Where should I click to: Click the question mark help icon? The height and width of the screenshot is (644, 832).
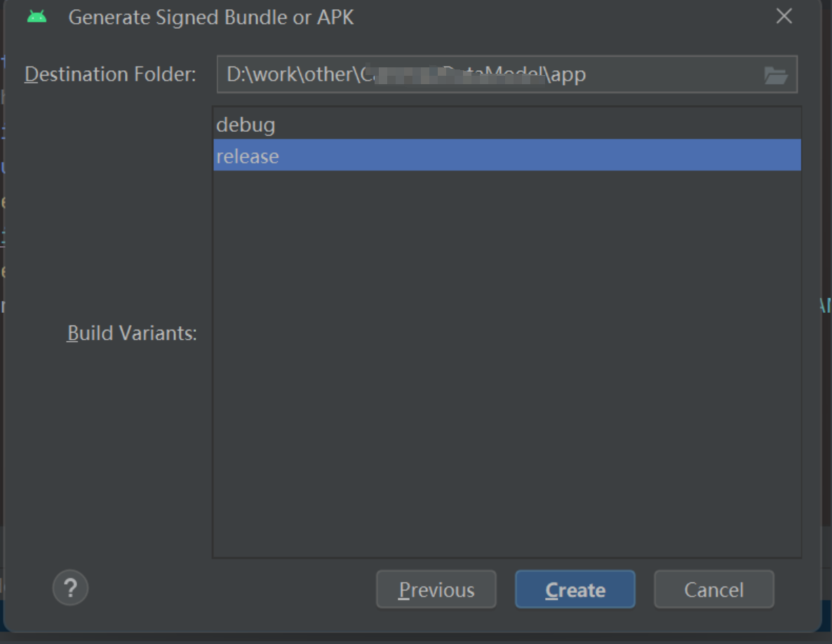point(70,587)
